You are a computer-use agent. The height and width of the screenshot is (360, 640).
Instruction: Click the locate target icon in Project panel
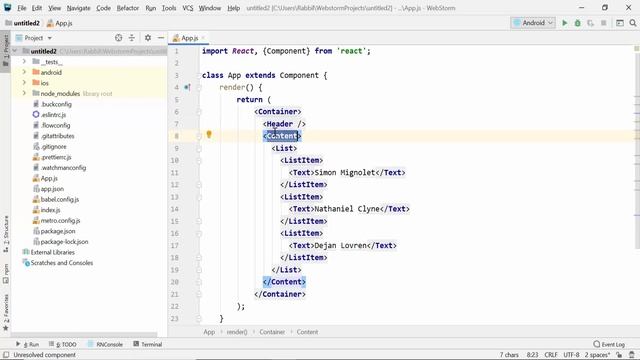coord(118,38)
